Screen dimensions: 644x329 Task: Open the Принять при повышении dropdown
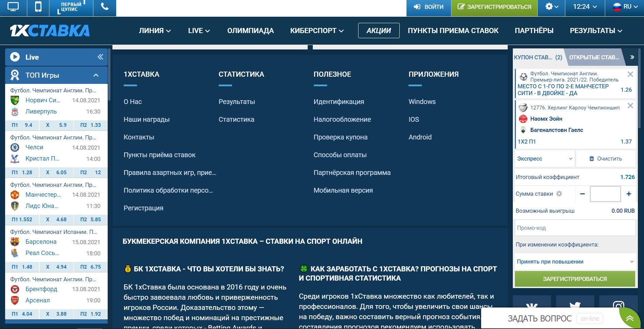(575, 261)
